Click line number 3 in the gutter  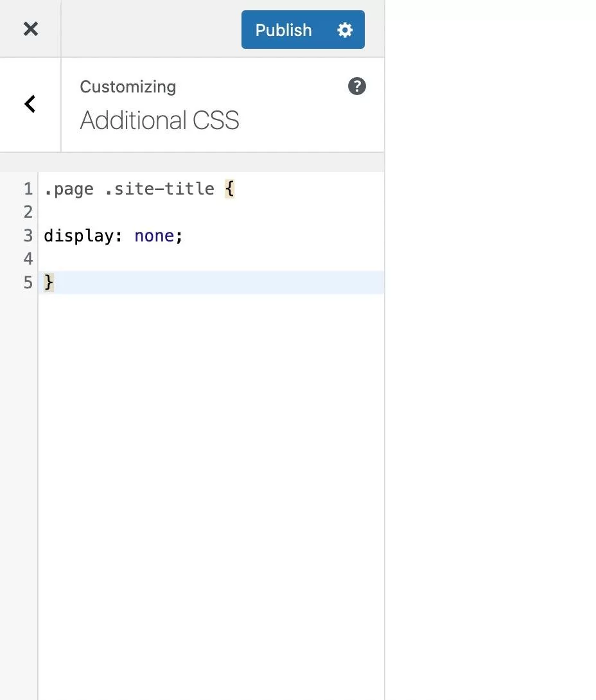28,236
